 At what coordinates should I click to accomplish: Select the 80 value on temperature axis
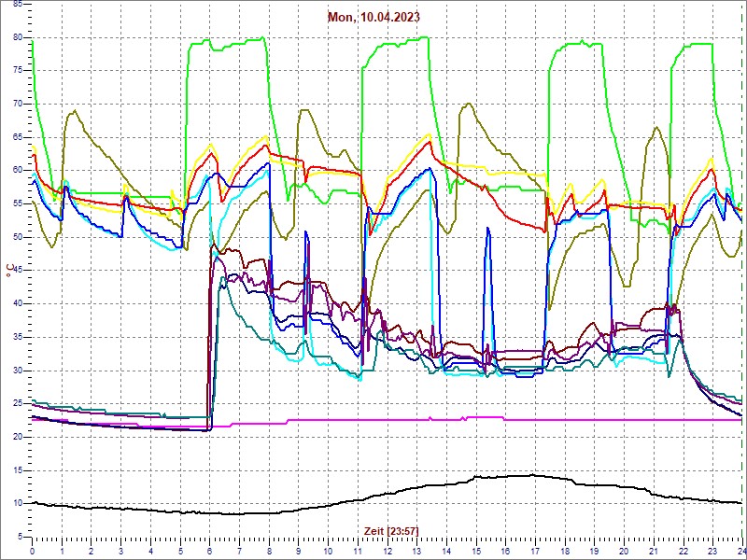[x=17, y=37]
